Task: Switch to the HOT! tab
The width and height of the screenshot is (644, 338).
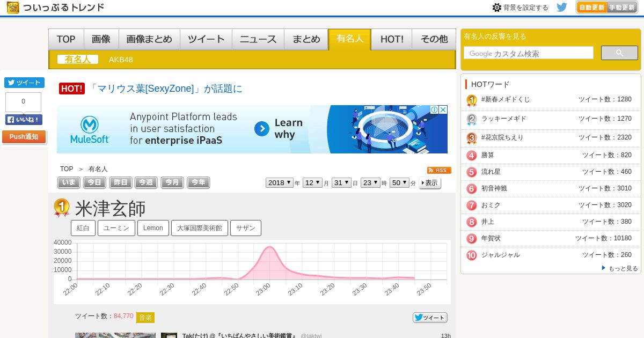Action: point(392,39)
